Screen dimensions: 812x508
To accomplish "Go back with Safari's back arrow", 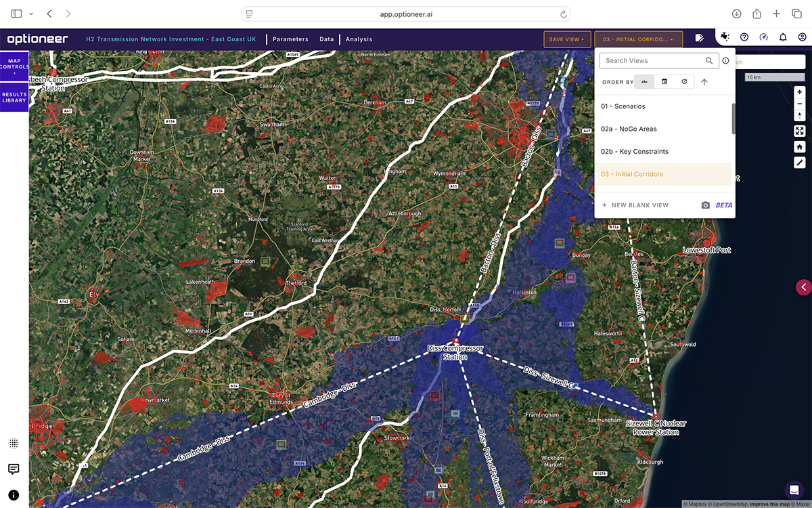I will click(49, 14).
